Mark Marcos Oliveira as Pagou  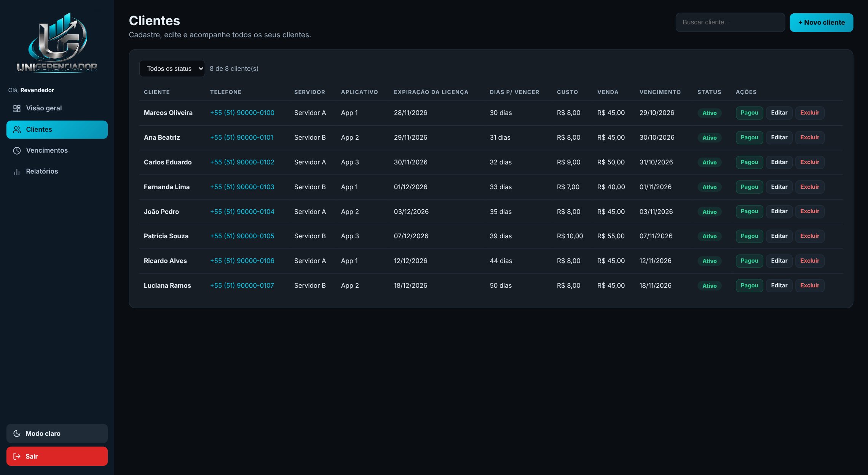click(x=749, y=113)
